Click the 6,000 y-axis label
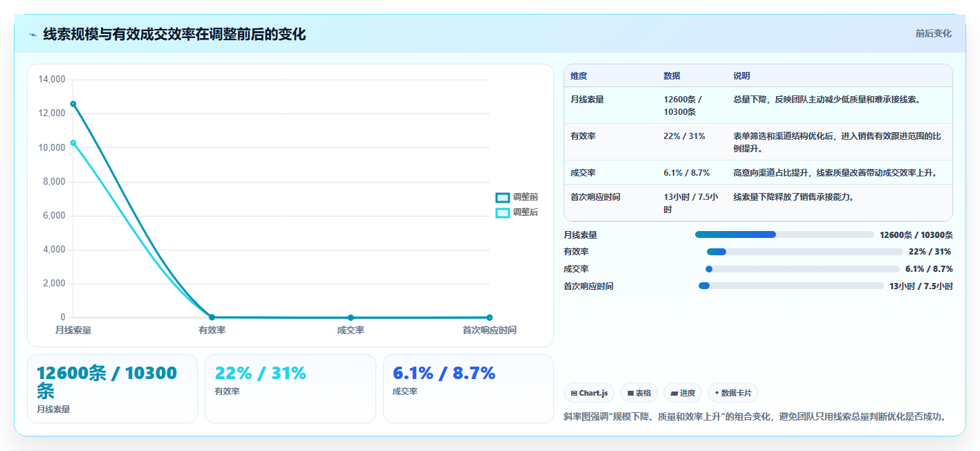980x451 pixels. [54, 215]
